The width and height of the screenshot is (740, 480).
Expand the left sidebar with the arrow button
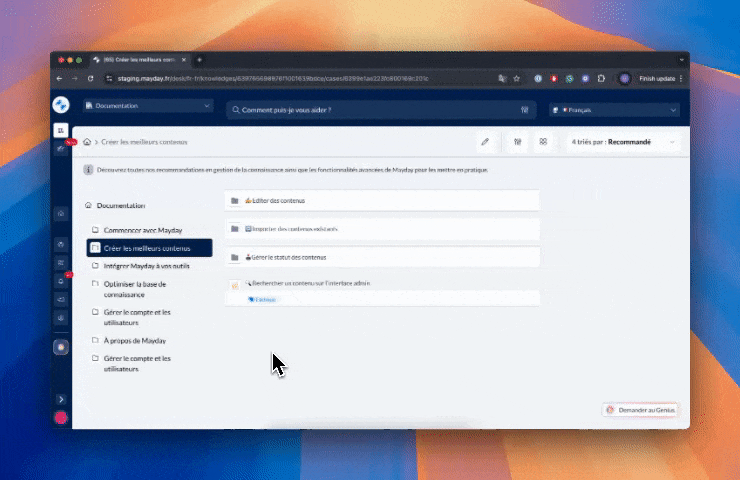[x=61, y=399]
